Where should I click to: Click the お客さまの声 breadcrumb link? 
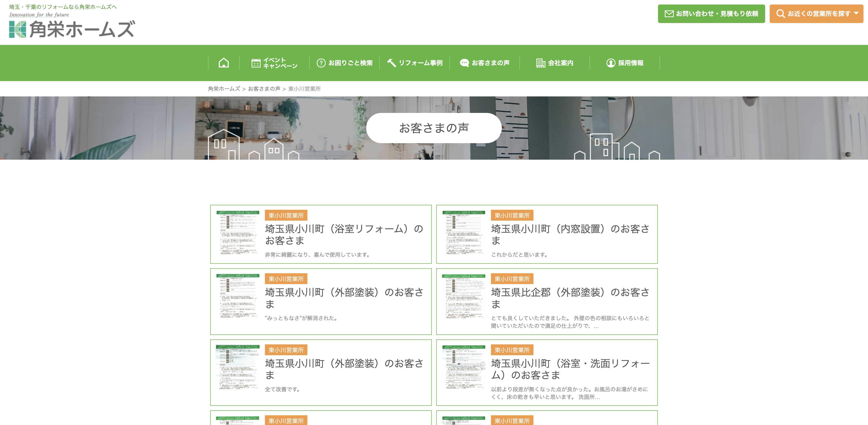264,89
